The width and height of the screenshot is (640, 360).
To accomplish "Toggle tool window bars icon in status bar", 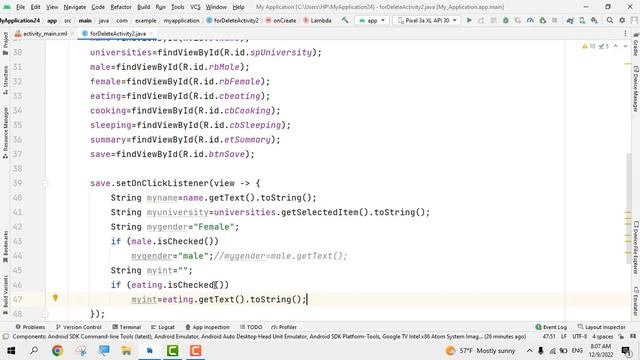I will (x=5, y=337).
